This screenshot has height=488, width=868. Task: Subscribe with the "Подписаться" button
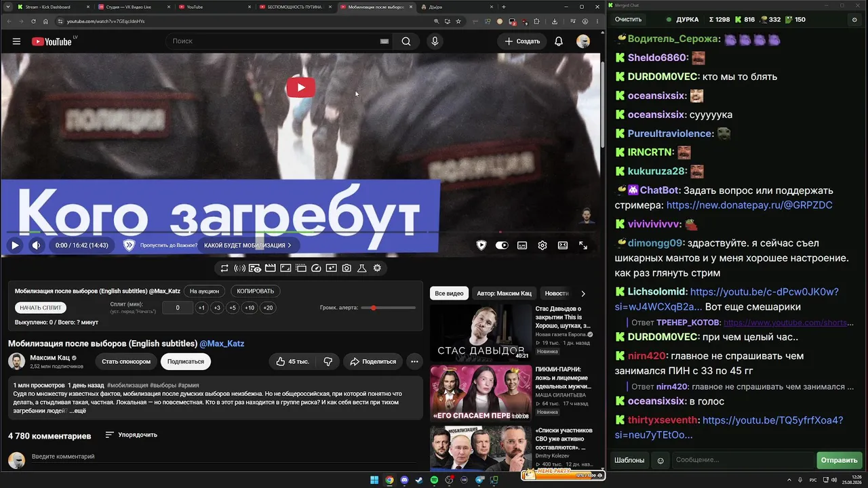(x=186, y=362)
